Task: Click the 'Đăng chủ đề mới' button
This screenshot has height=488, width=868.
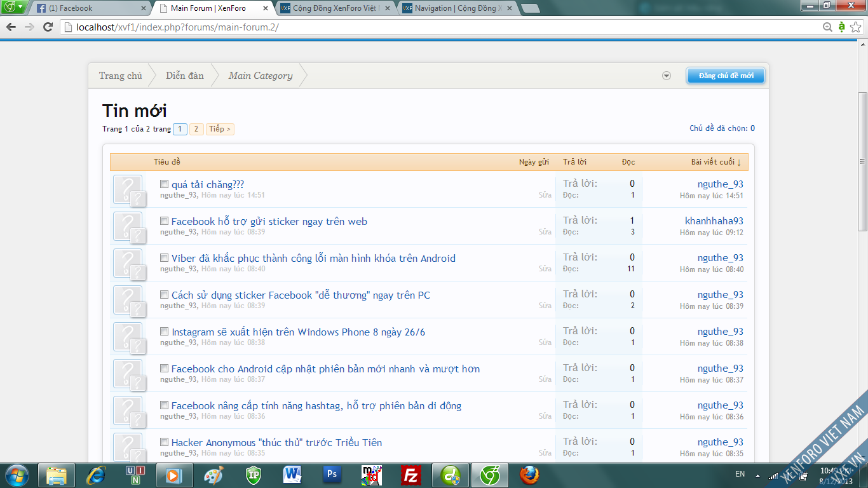Action: pyautogui.click(x=726, y=76)
